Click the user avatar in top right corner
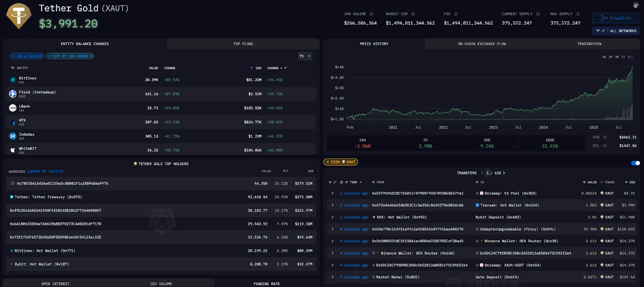The width and height of the screenshot is (644, 287). point(636,5)
